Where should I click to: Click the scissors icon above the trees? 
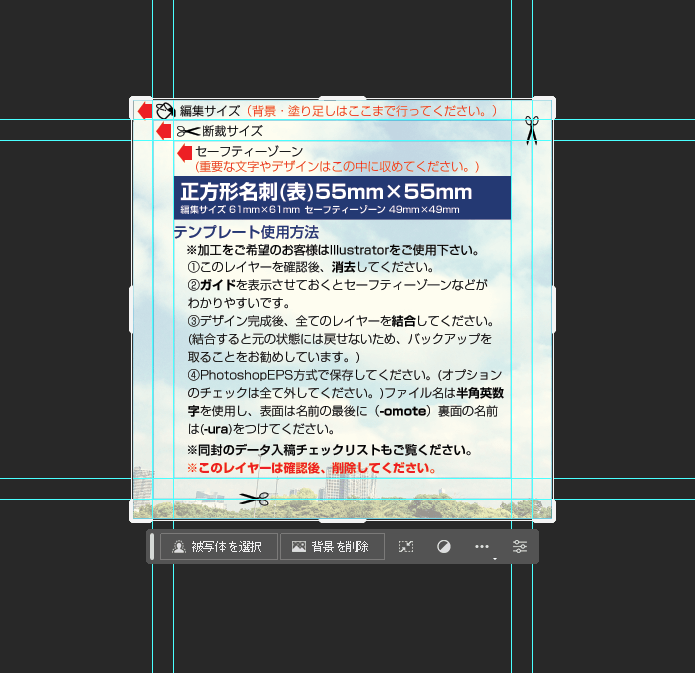tap(254, 499)
